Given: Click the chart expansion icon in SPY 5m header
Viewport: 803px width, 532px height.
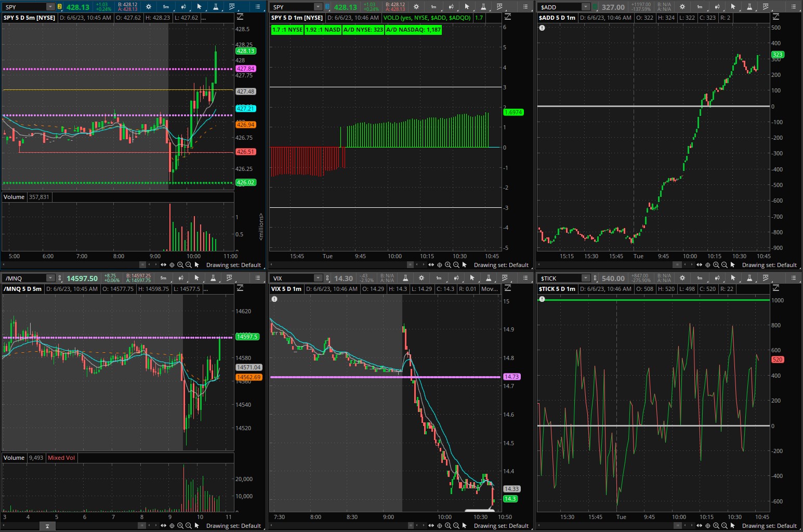Looking at the screenshot, I should click(x=240, y=17).
